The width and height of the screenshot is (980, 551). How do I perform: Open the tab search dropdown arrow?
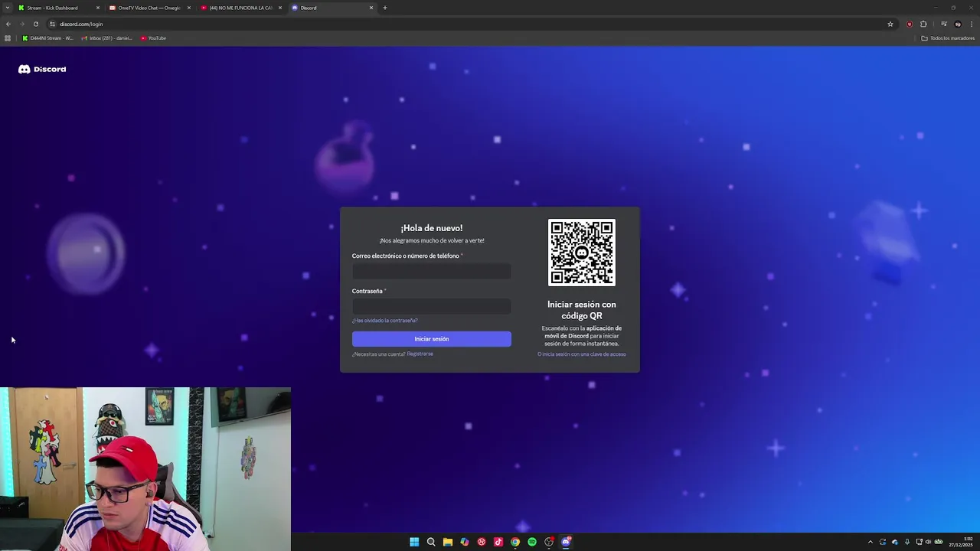tap(8, 8)
